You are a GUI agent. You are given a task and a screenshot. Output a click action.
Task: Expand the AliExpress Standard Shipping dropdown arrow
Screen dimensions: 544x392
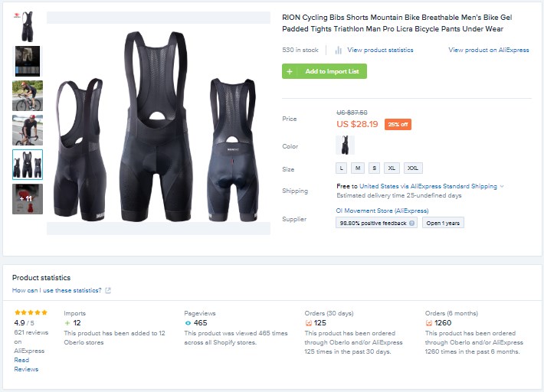tap(501, 187)
